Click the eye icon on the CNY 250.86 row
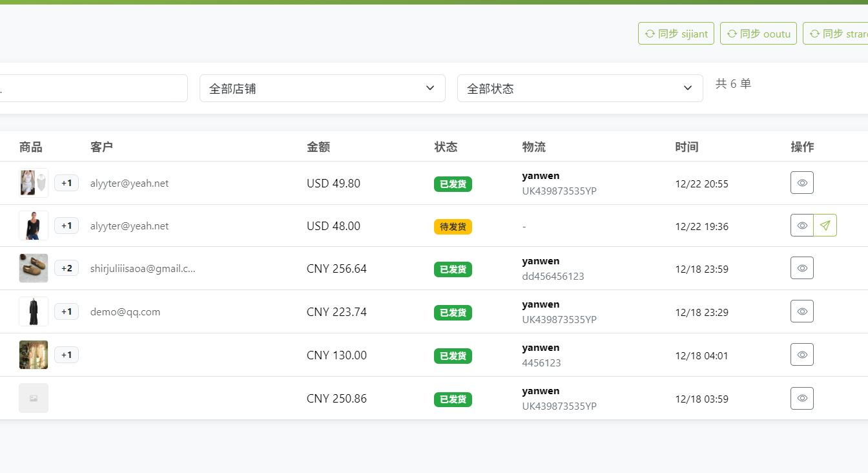868x473 pixels. [801, 398]
